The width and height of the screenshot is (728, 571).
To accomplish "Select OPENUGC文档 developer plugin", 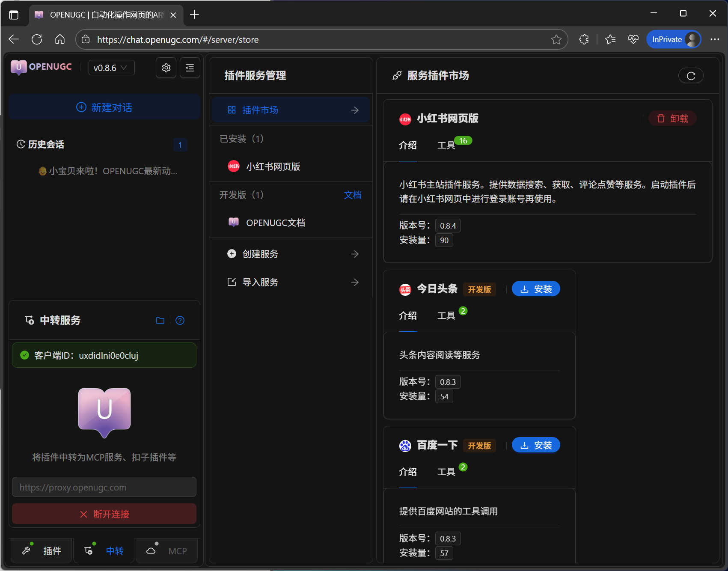I will click(x=291, y=223).
